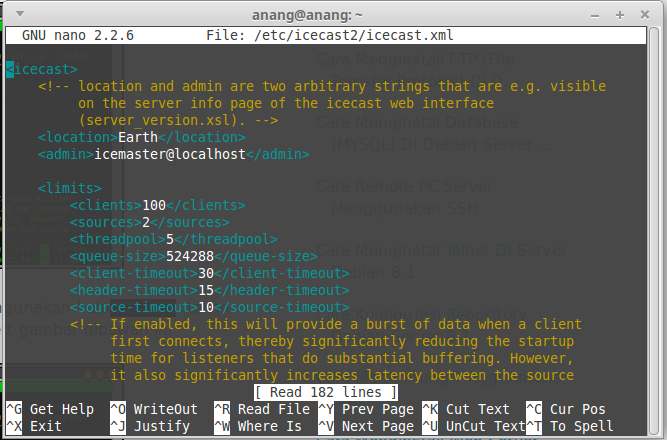
Task: Click the queue-size value 524288
Action: (x=190, y=257)
